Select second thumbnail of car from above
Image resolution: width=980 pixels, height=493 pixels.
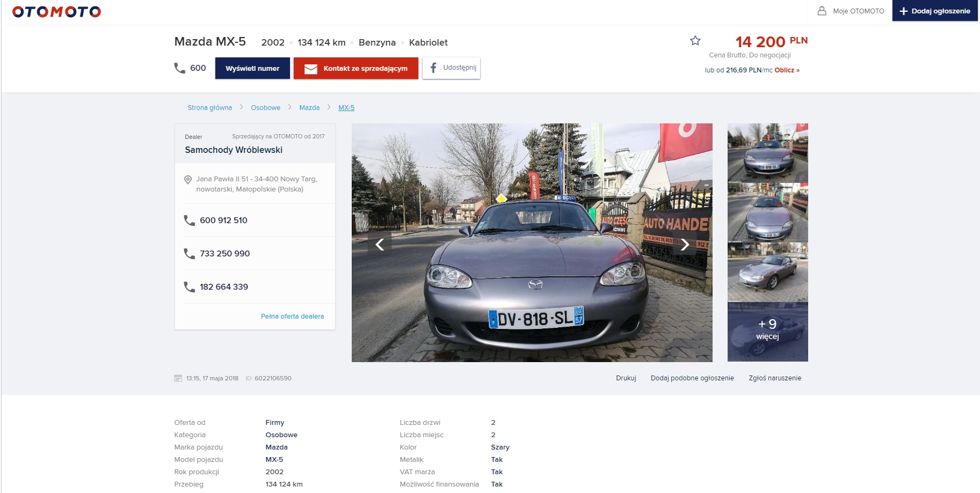coord(767,212)
